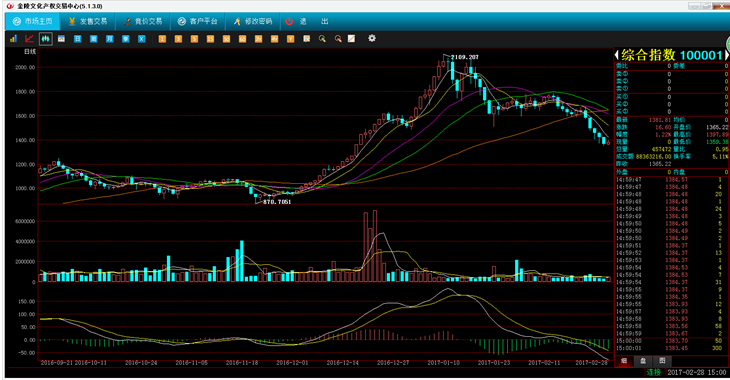Click the blue X period icon
Image resolution: width=730 pixels, height=380 pixels.
coord(142,39)
